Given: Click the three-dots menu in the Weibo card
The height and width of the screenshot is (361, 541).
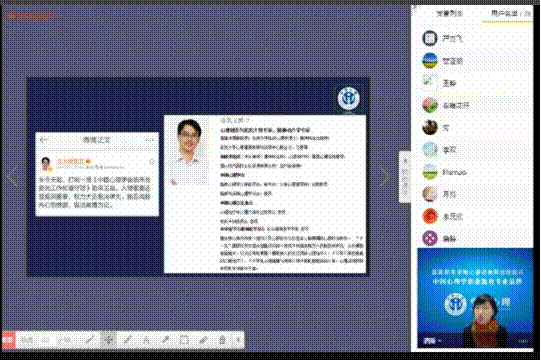Looking at the screenshot, I should pos(150,140).
